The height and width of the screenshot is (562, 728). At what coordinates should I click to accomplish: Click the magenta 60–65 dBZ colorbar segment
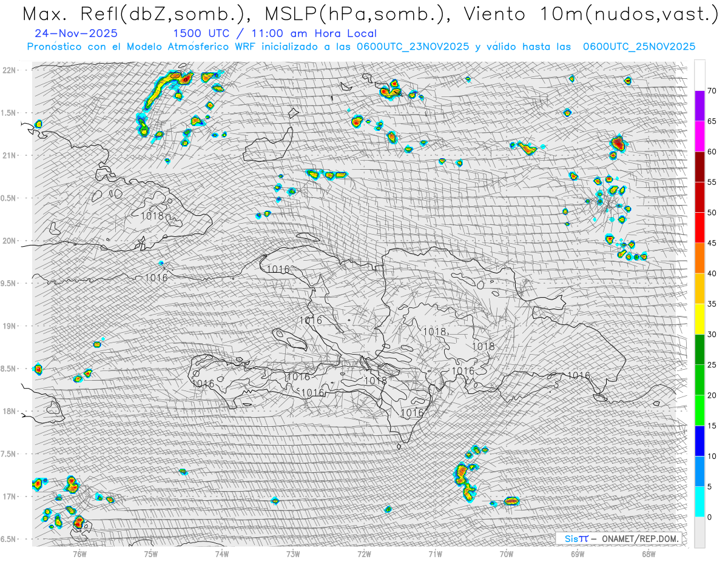(x=699, y=136)
